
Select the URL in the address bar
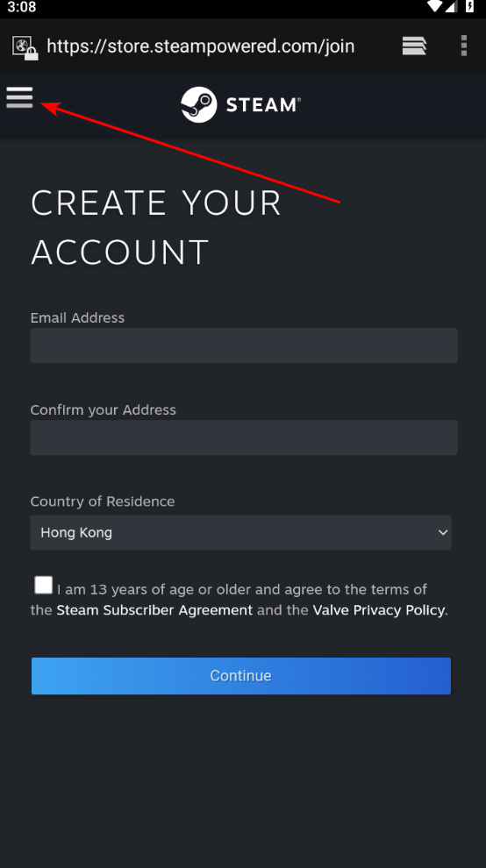[x=201, y=46]
